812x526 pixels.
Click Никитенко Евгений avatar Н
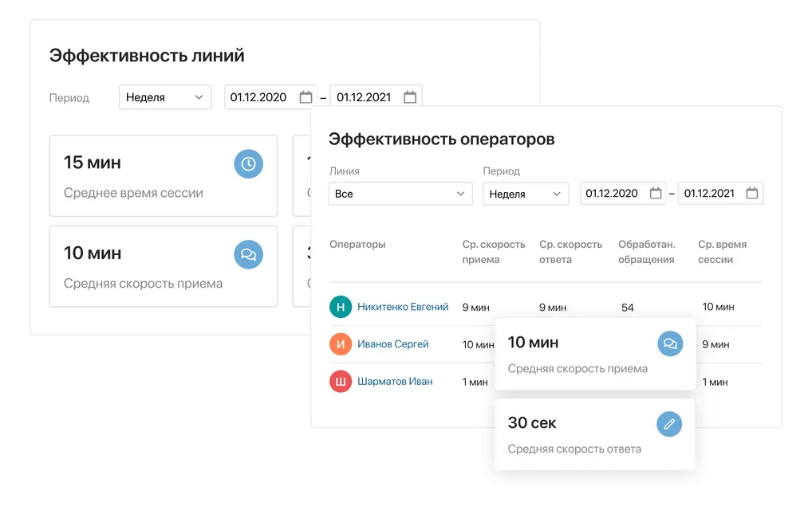point(341,307)
